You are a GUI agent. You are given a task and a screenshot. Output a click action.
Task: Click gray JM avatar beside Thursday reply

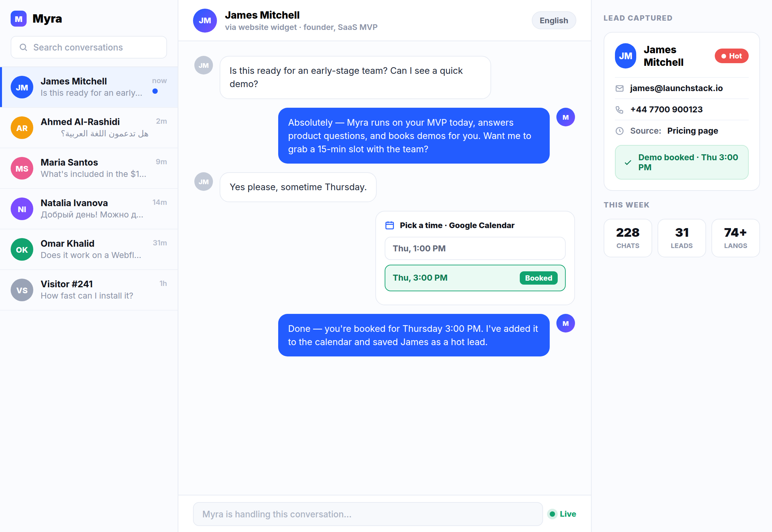[x=204, y=182]
